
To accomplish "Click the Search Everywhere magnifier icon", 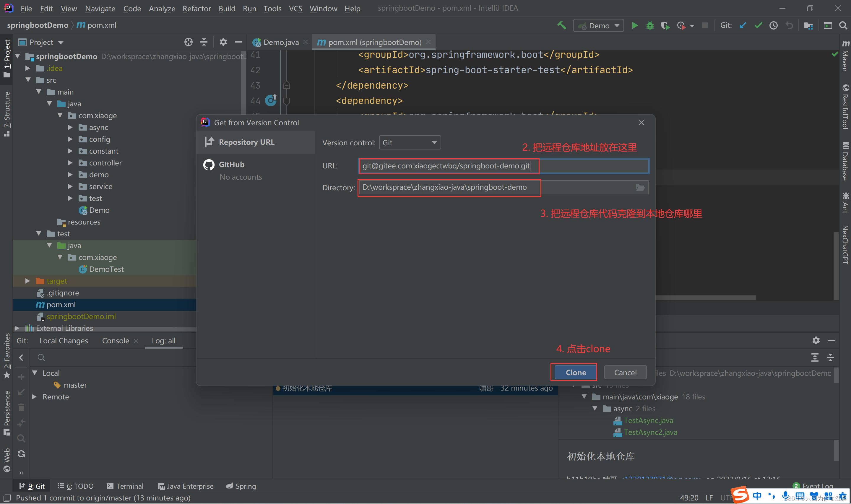I will point(843,25).
